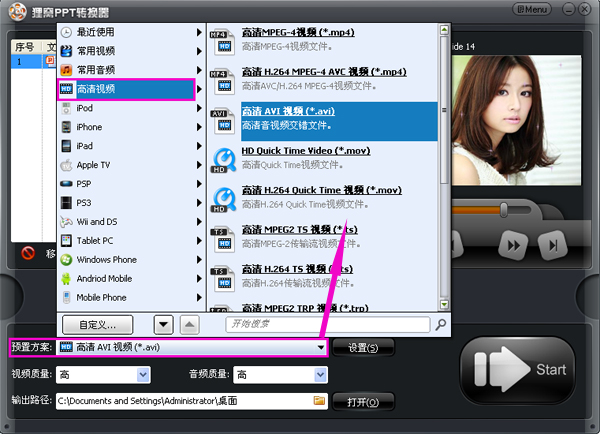600x434 pixels.
Task: Click the 打开(O) open button
Action: pos(363,402)
